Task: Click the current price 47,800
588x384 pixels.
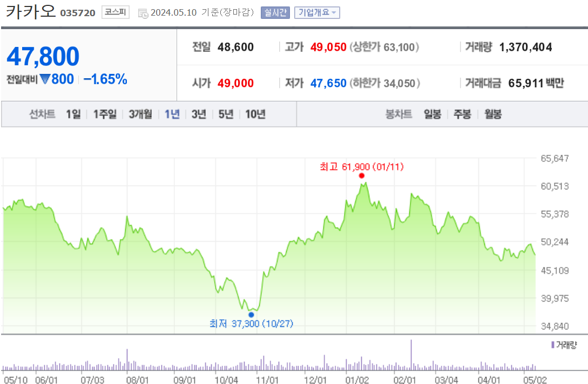Action: click(x=43, y=57)
